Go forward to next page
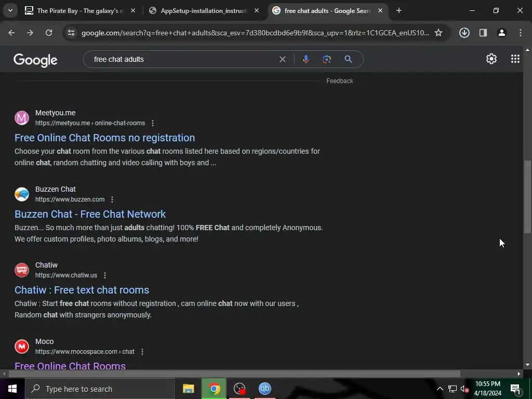 pos(30,33)
